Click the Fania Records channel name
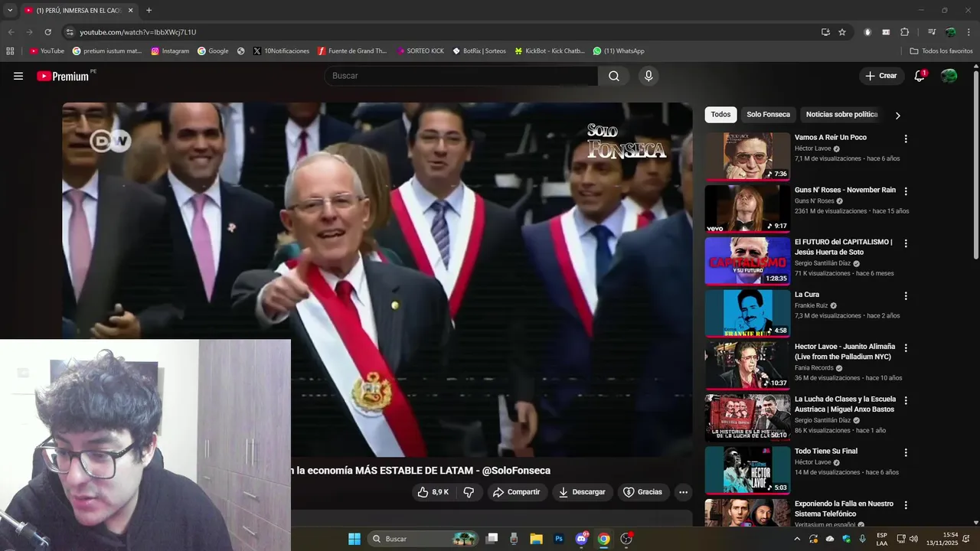 point(812,368)
